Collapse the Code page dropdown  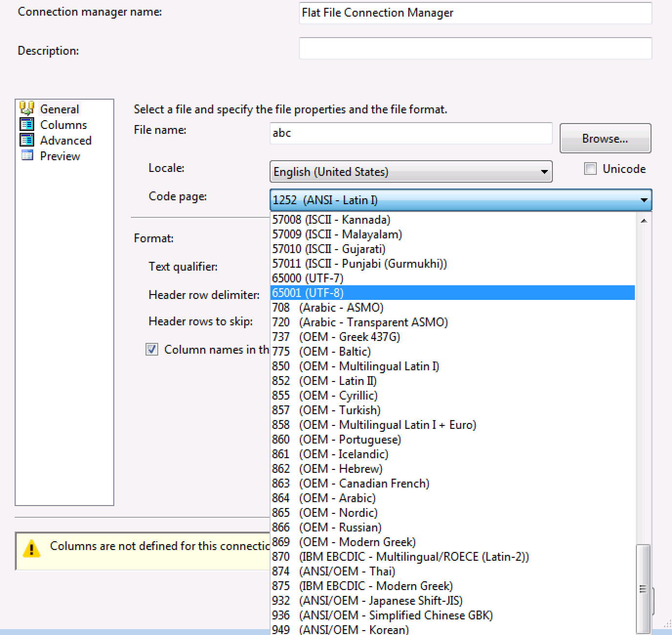coord(644,200)
